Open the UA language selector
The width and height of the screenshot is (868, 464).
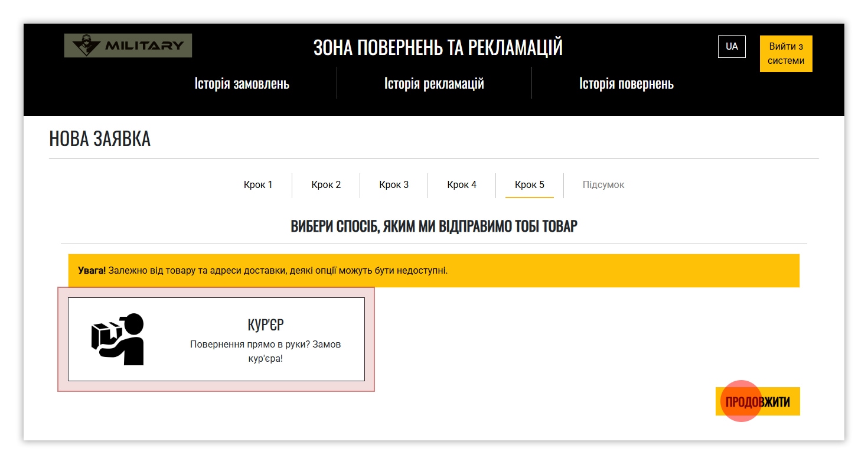tap(732, 47)
